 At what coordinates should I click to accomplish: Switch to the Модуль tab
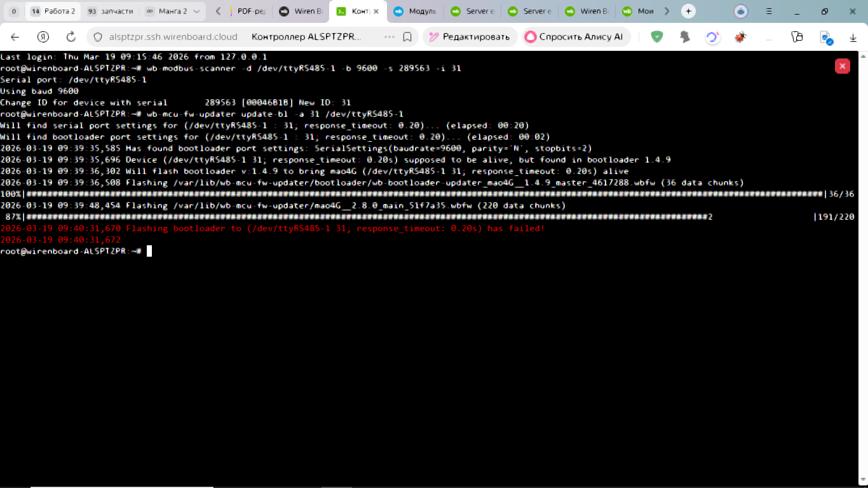pyautogui.click(x=418, y=11)
